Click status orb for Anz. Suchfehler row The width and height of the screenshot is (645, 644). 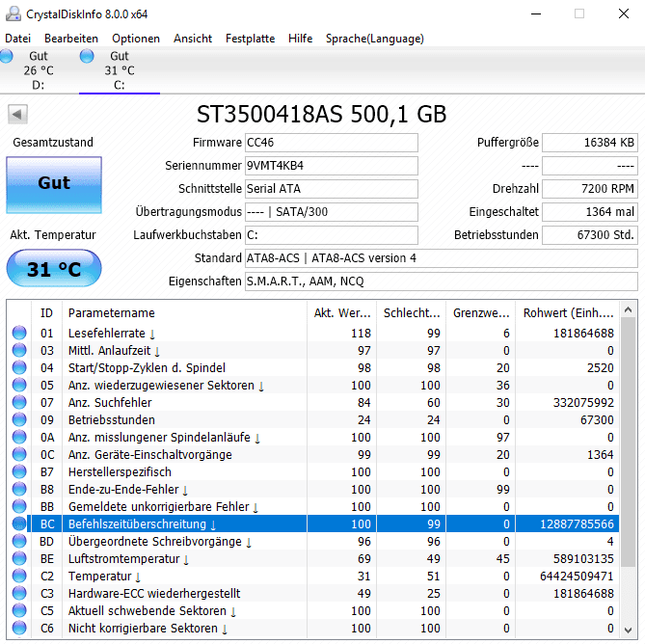(x=19, y=402)
